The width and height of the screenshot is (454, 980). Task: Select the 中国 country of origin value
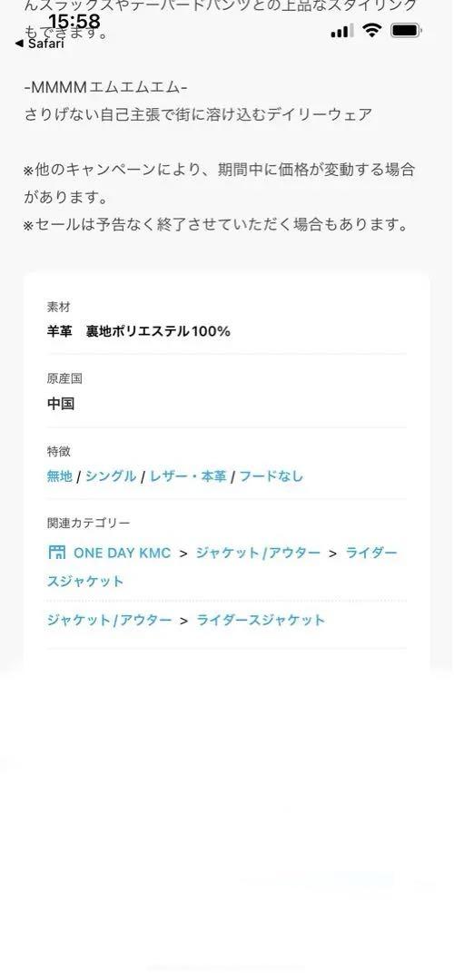61,404
